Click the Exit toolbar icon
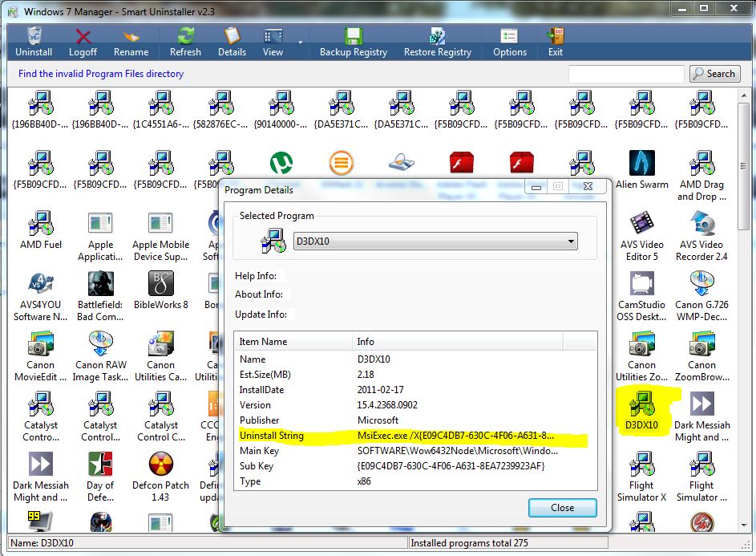 click(556, 36)
